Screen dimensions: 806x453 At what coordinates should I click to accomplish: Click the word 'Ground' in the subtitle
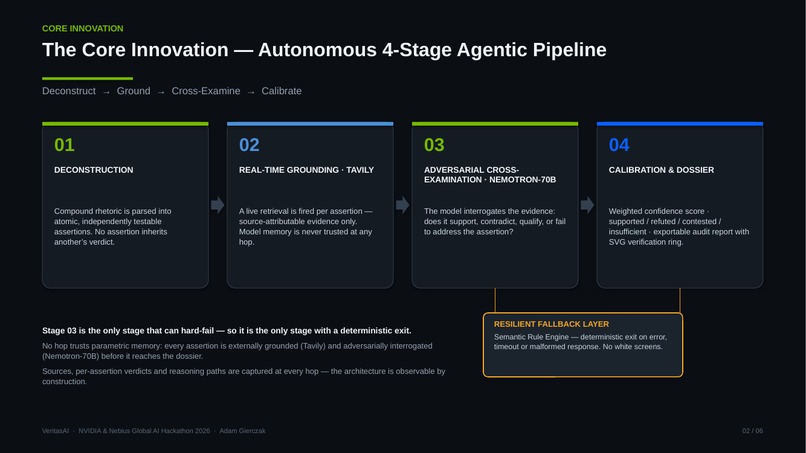tap(134, 91)
